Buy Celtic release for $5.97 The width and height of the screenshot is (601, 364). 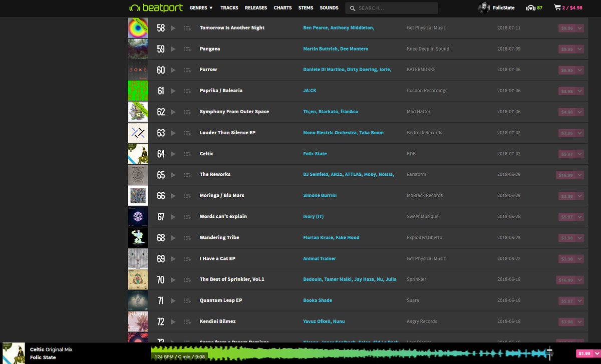tap(567, 154)
